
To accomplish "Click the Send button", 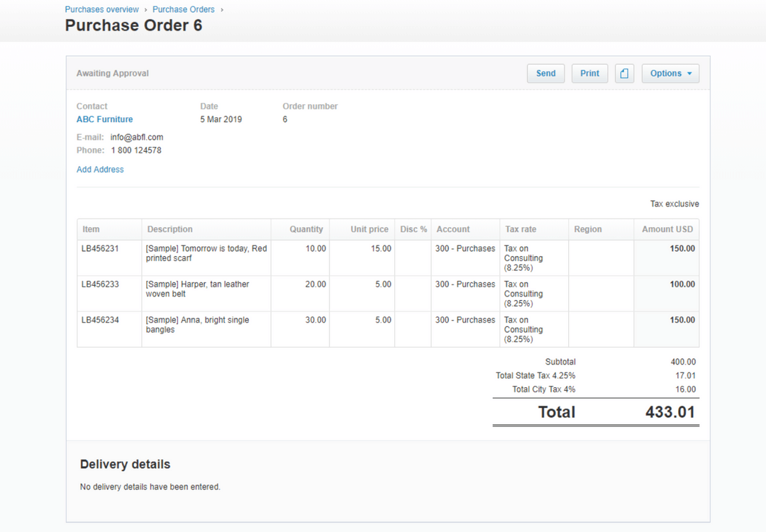I will click(x=545, y=73).
